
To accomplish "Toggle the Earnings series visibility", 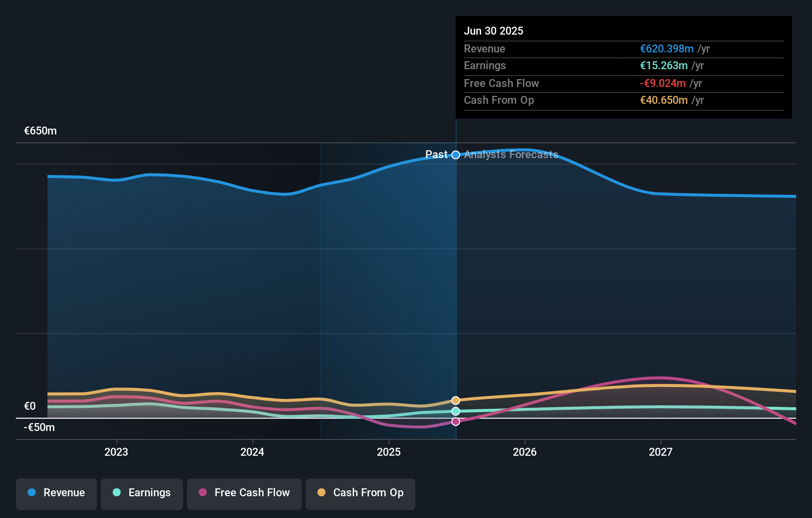I will pos(141,494).
